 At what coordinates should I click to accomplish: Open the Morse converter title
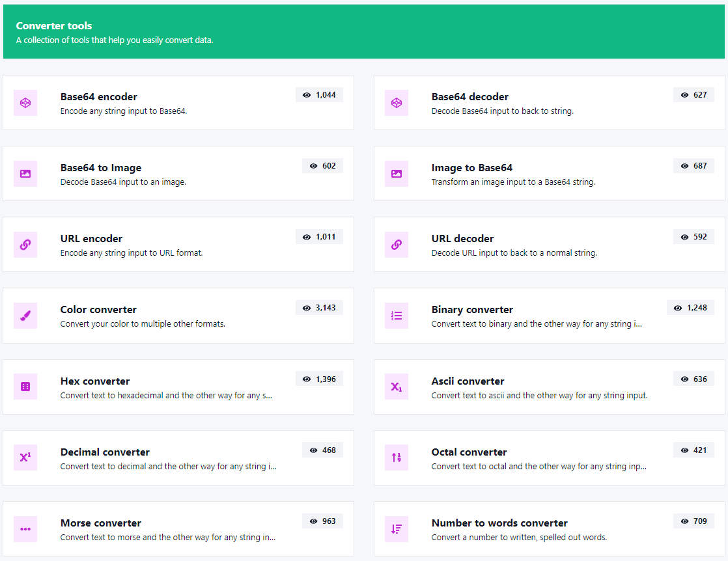(x=101, y=523)
